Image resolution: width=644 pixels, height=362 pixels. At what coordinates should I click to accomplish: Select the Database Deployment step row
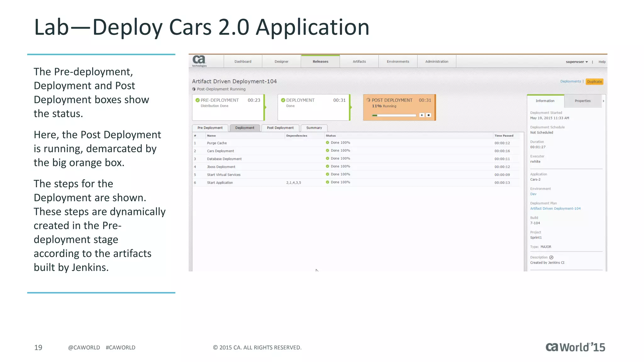pos(356,159)
